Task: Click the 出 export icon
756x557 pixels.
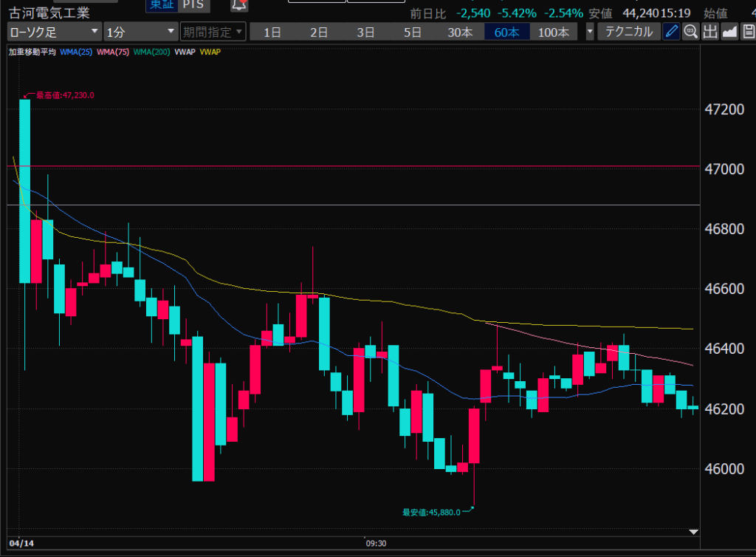Action: 710,31
